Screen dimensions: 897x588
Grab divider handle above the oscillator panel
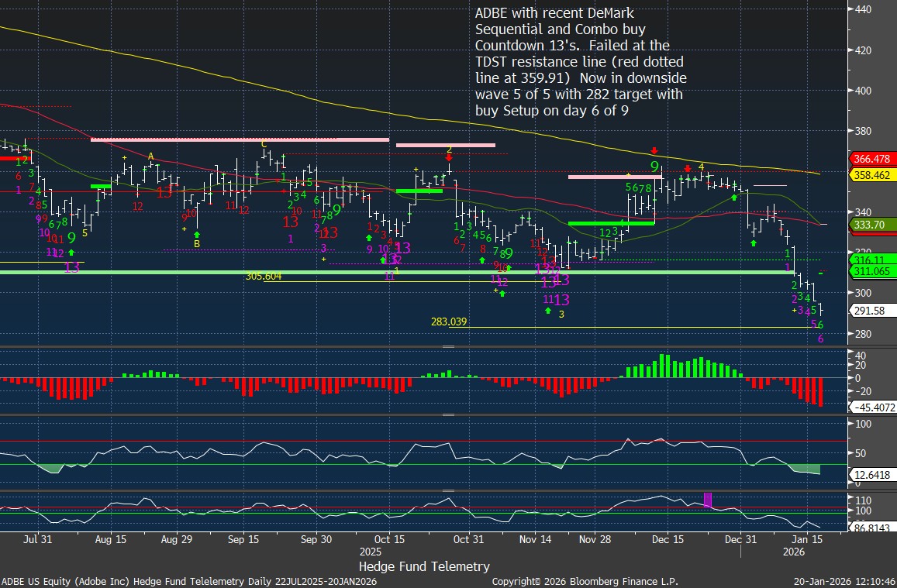(447, 415)
